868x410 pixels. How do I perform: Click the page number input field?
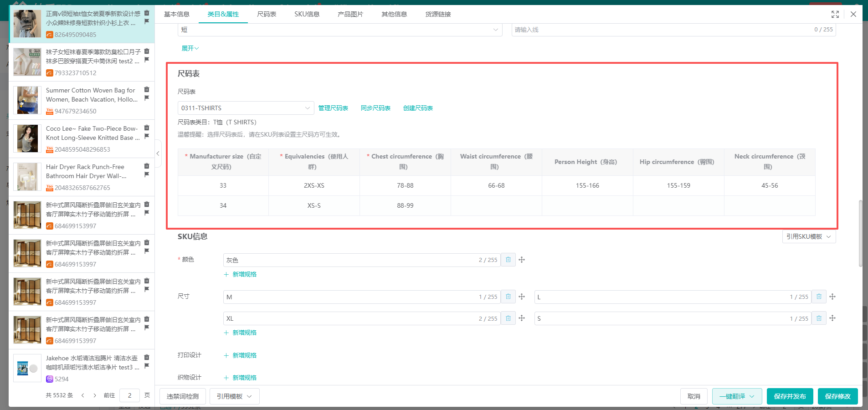129,395
